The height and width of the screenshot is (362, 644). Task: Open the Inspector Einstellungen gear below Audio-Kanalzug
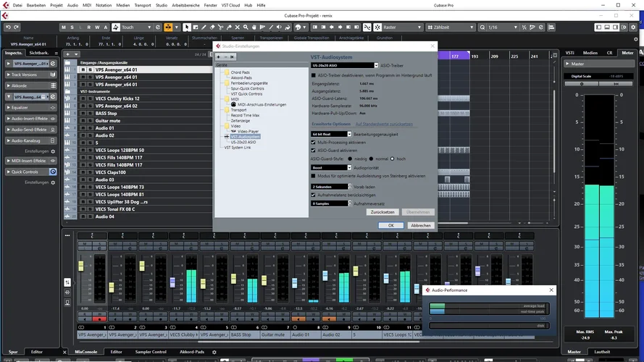pos(52,151)
